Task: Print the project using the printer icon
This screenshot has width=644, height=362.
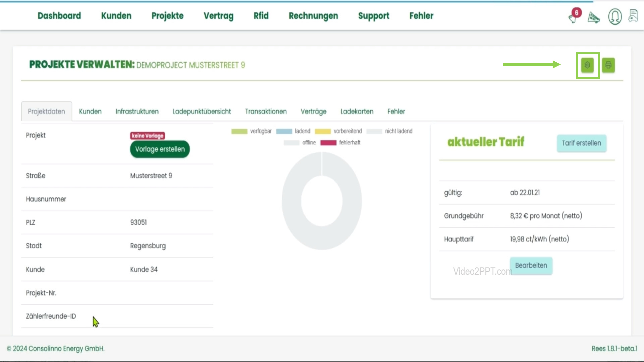Action: pyautogui.click(x=608, y=65)
